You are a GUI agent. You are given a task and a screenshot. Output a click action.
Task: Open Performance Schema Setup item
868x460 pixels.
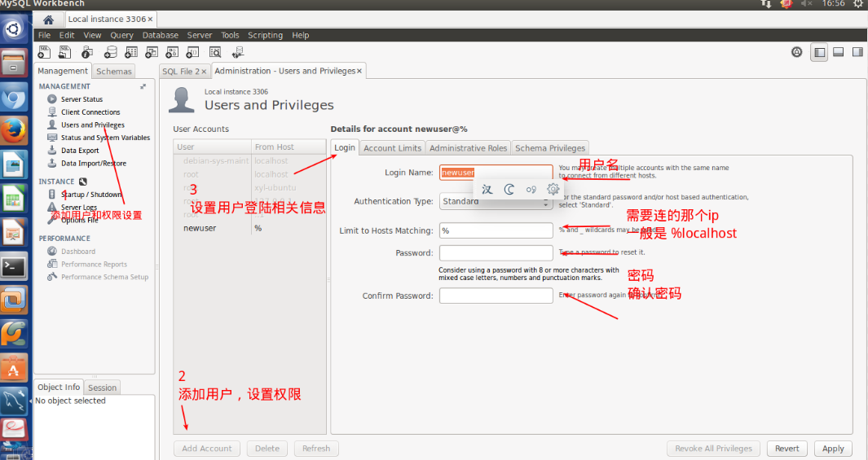[104, 277]
